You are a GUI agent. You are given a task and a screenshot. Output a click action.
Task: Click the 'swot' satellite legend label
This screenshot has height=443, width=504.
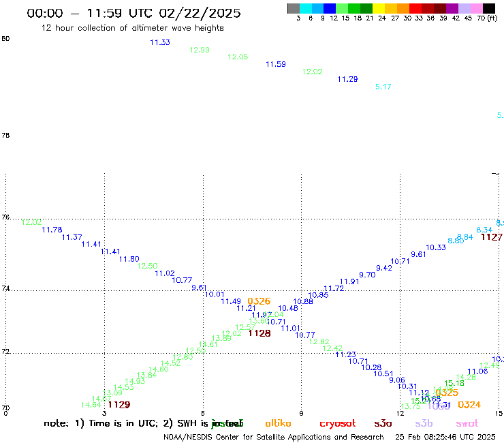click(467, 423)
